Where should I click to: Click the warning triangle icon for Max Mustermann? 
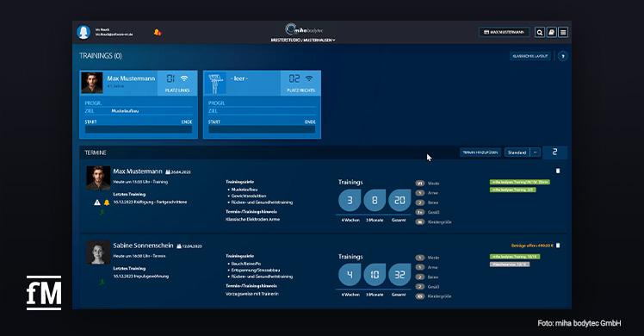(x=97, y=202)
